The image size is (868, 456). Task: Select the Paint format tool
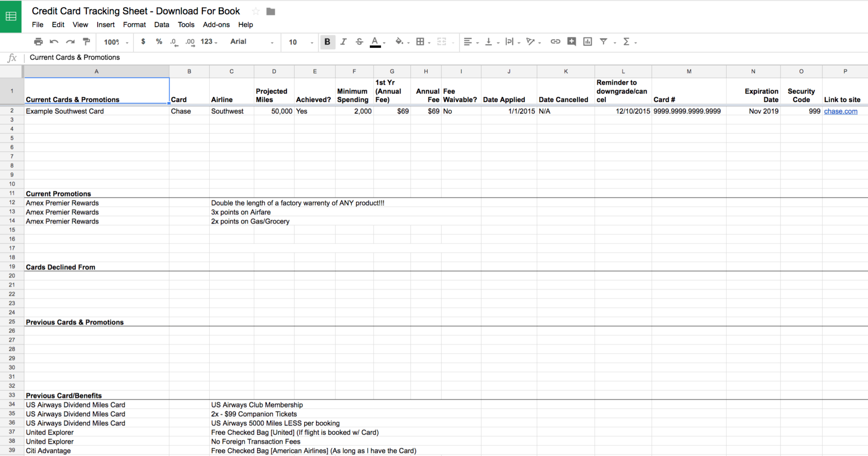coord(86,42)
